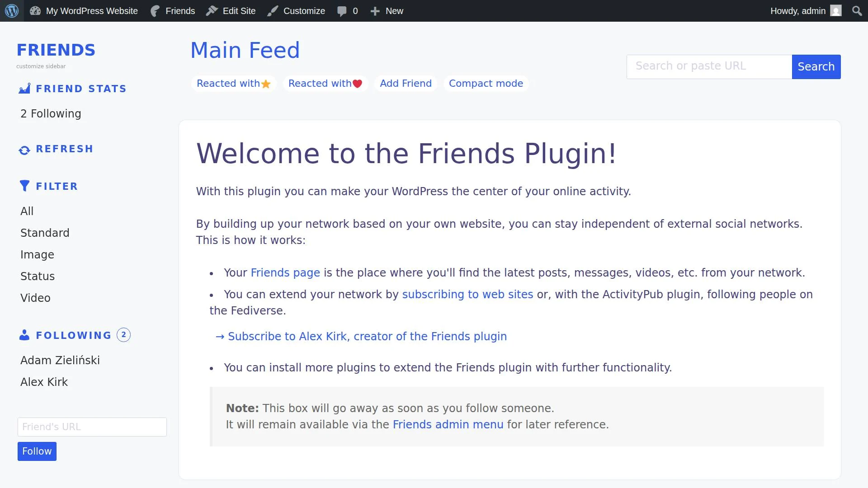The height and width of the screenshot is (488, 868).
Task: Click customize sidebar link
Action: point(41,66)
